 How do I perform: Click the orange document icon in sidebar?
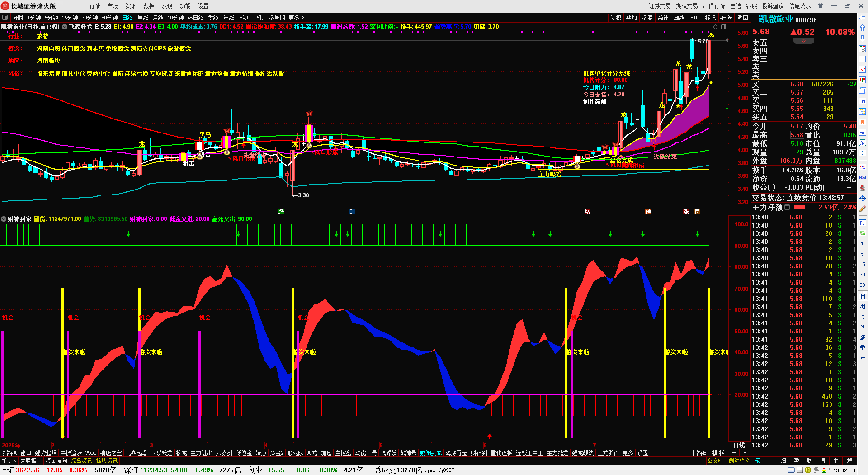tap(863, 122)
